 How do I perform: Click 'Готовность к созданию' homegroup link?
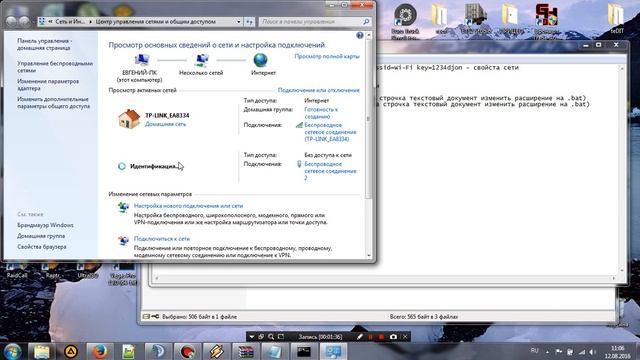[321, 113]
